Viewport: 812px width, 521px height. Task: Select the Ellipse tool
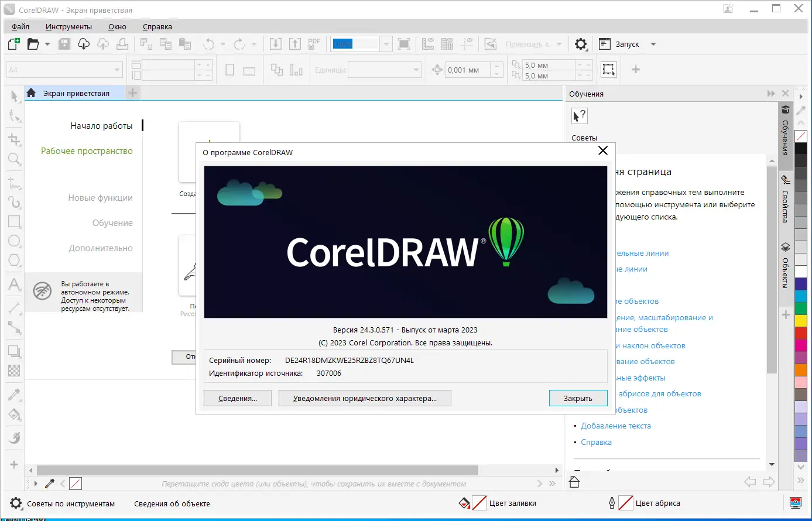coord(15,241)
